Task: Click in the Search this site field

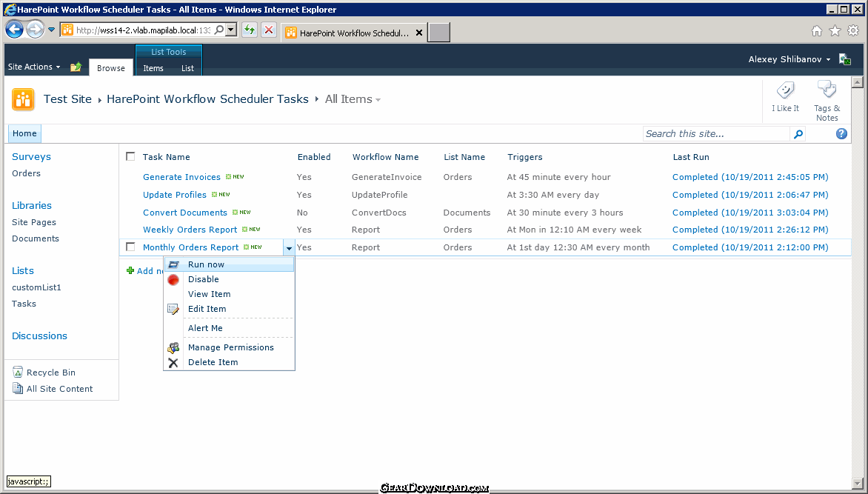Action: [x=716, y=134]
